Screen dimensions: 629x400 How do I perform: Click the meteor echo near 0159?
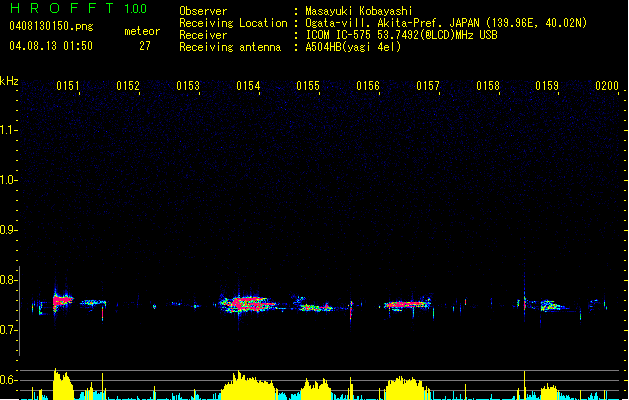pos(552,306)
